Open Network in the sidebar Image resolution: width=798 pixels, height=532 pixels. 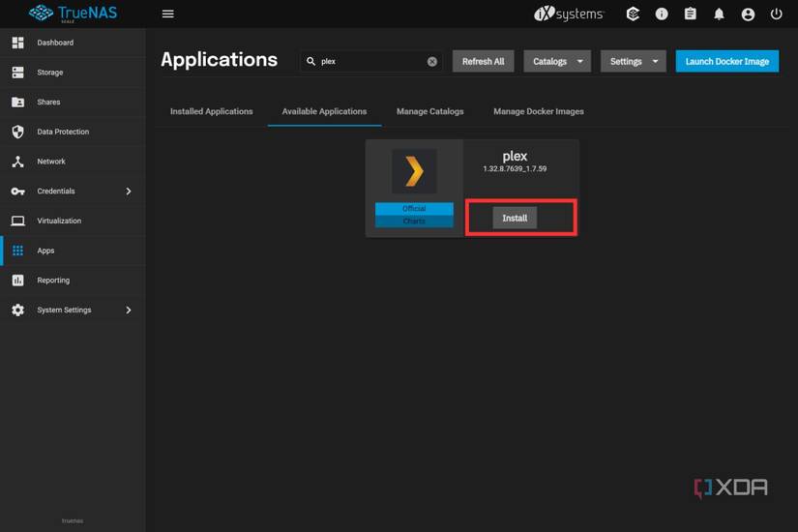tap(73, 162)
